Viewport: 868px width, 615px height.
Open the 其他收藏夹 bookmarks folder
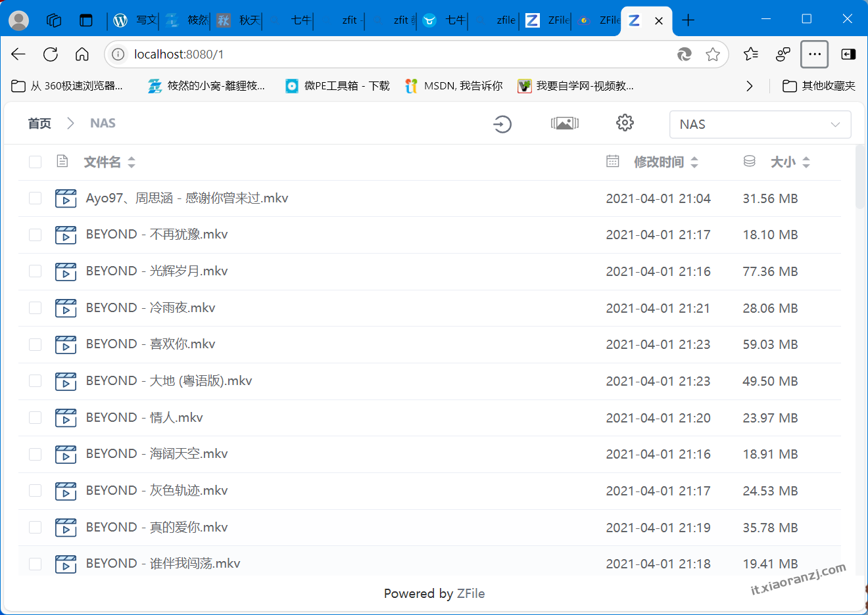819,86
